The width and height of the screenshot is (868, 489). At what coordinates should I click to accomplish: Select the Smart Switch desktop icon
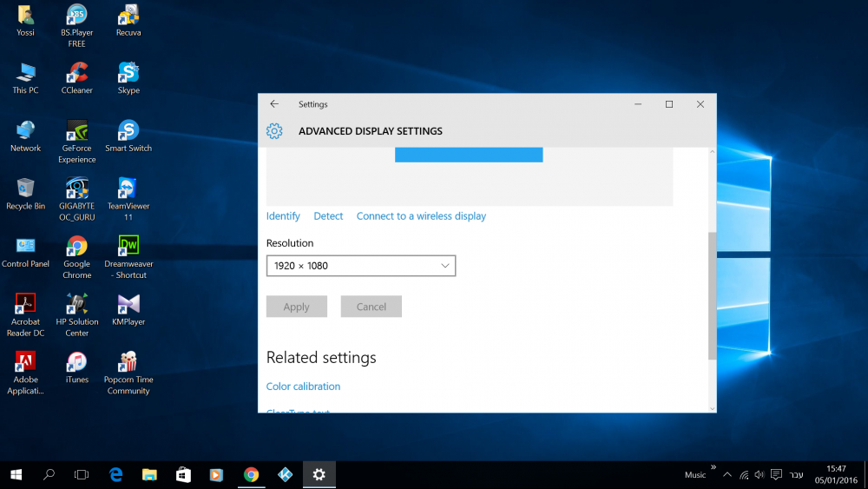pos(128,136)
